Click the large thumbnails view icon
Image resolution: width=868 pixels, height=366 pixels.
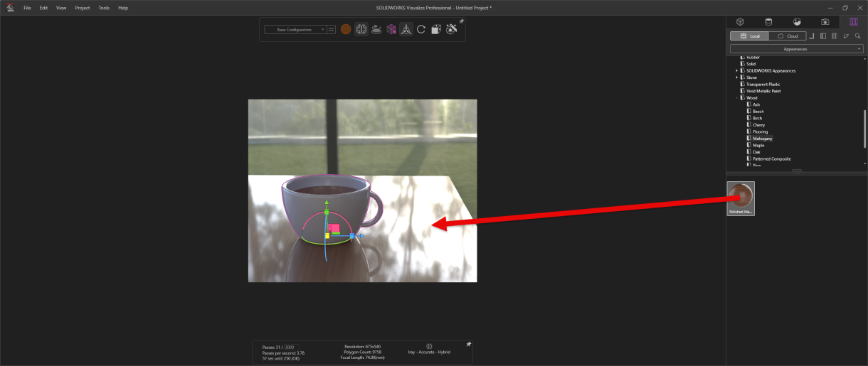coord(835,36)
